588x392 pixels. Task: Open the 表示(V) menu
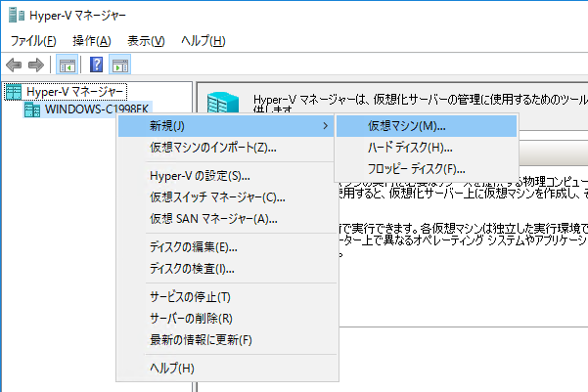point(146,41)
